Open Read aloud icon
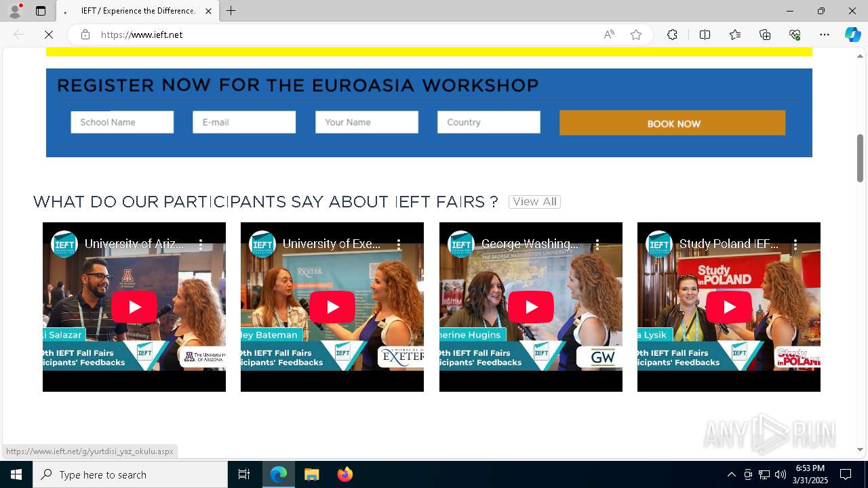 click(609, 35)
